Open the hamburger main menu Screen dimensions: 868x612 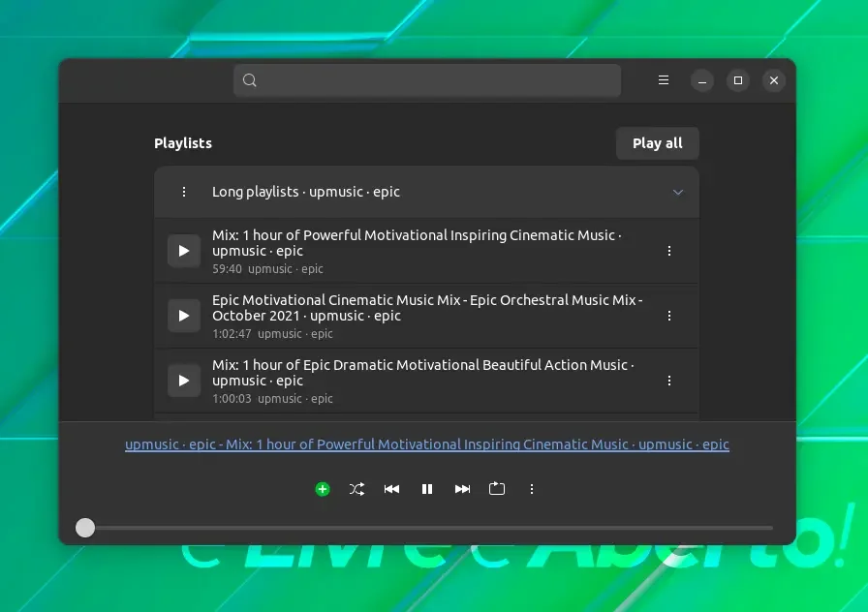[664, 80]
